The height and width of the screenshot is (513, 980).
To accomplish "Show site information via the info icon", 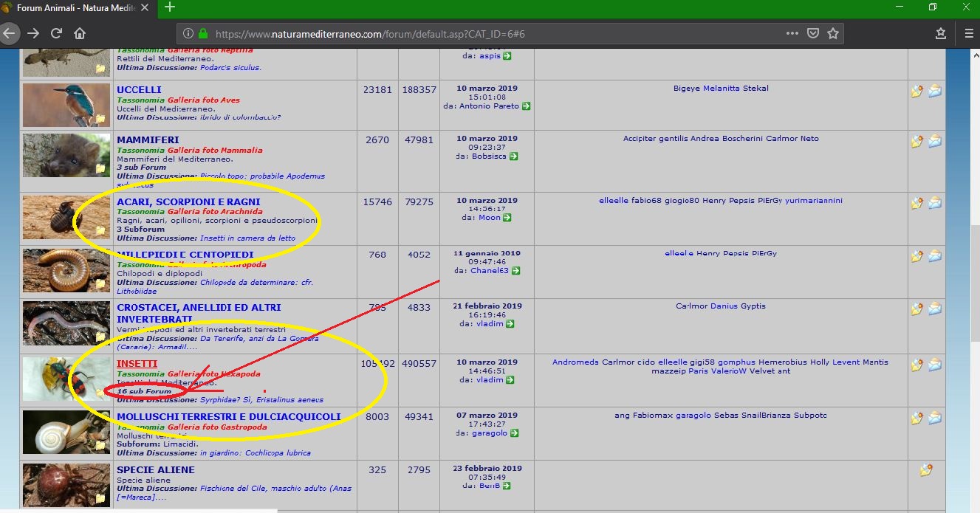I will tap(188, 34).
